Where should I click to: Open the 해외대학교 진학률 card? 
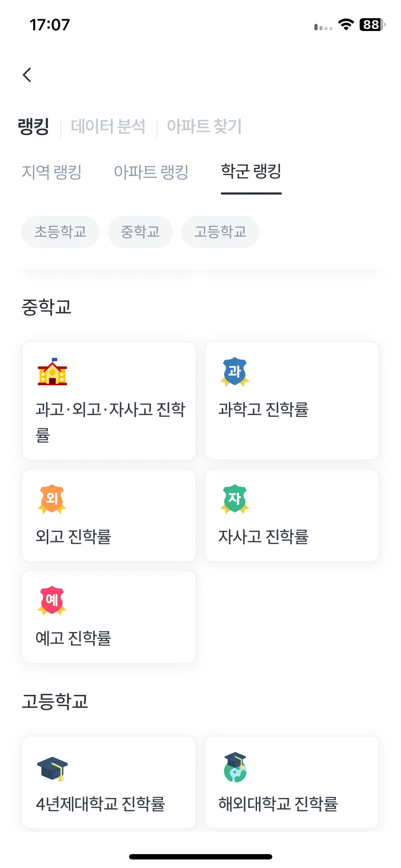coord(292,782)
